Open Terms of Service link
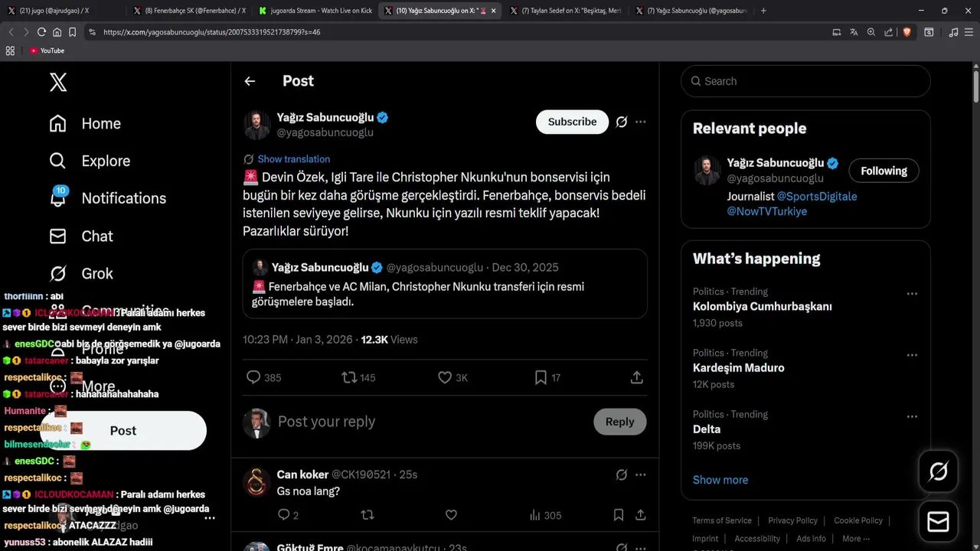The image size is (980, 551). [x=722, y=520]
